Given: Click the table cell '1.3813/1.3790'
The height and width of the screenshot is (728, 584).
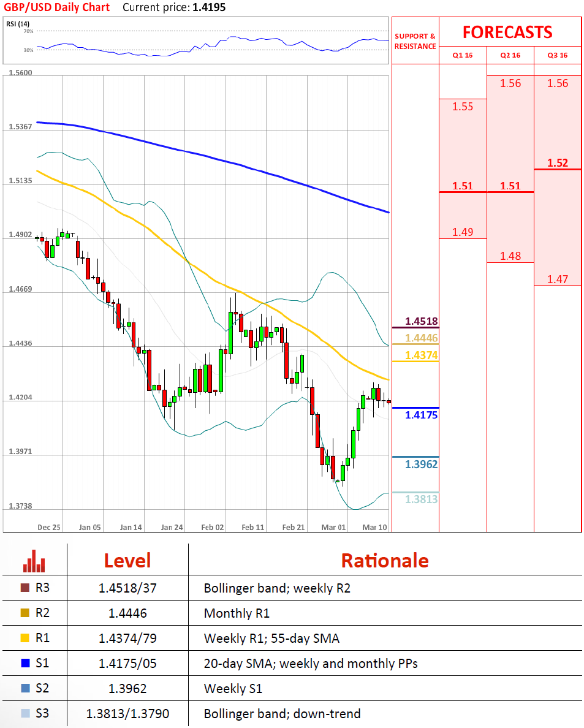Looking at the screenshot, I should pyautogui.click(x=127, y=714).
